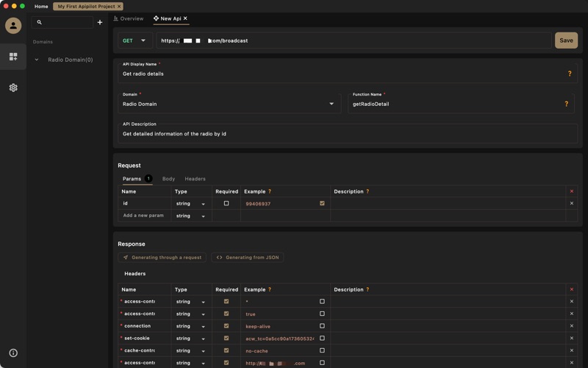Click the API Description field
The width and height of the screenshot is (588, 368).
pyautogui.click(x=348, y=134)
